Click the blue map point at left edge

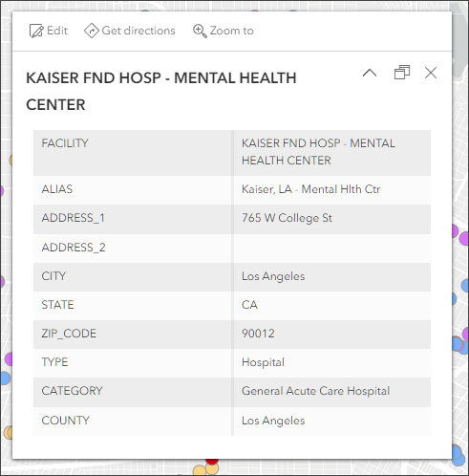tap(5, 379)
